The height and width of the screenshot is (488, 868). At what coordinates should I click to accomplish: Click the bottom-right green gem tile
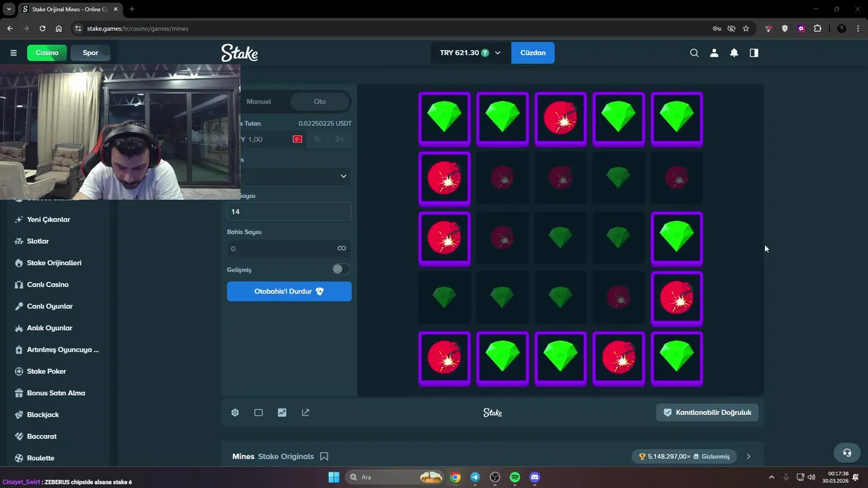tap(676, 358)
